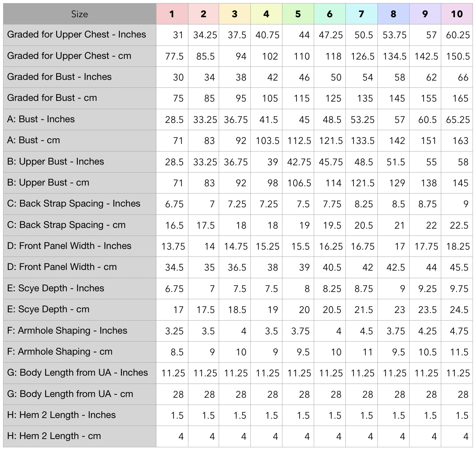Select the 'E: Scye Depth - Inches' row label
The width and height of the screenshot is (476, 449).
pos(55,288)
